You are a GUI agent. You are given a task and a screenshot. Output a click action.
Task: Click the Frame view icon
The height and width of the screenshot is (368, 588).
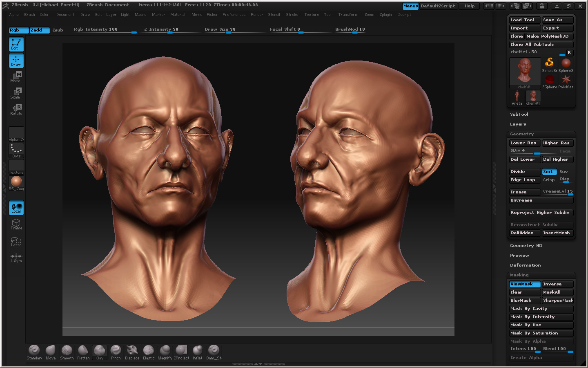16,224
